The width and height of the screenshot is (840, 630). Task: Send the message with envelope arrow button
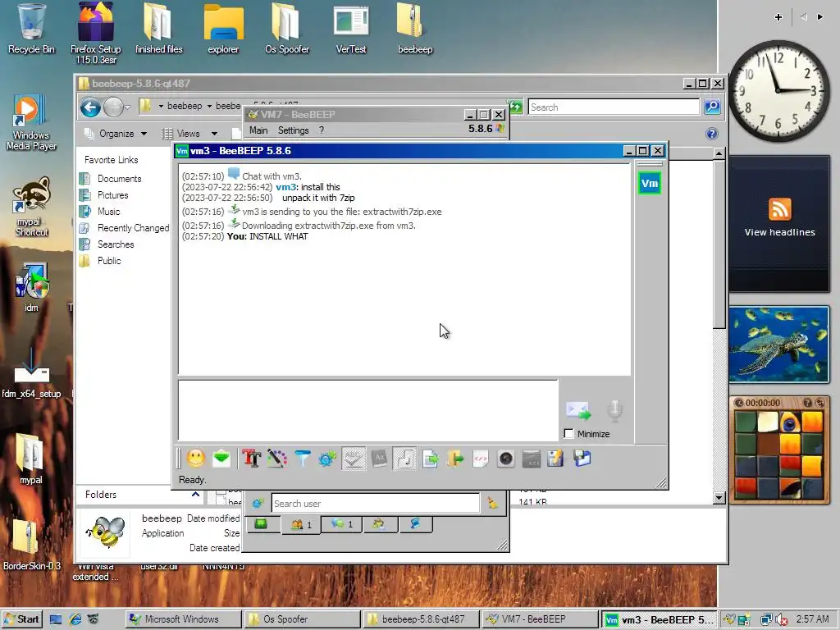pos(578,411)
